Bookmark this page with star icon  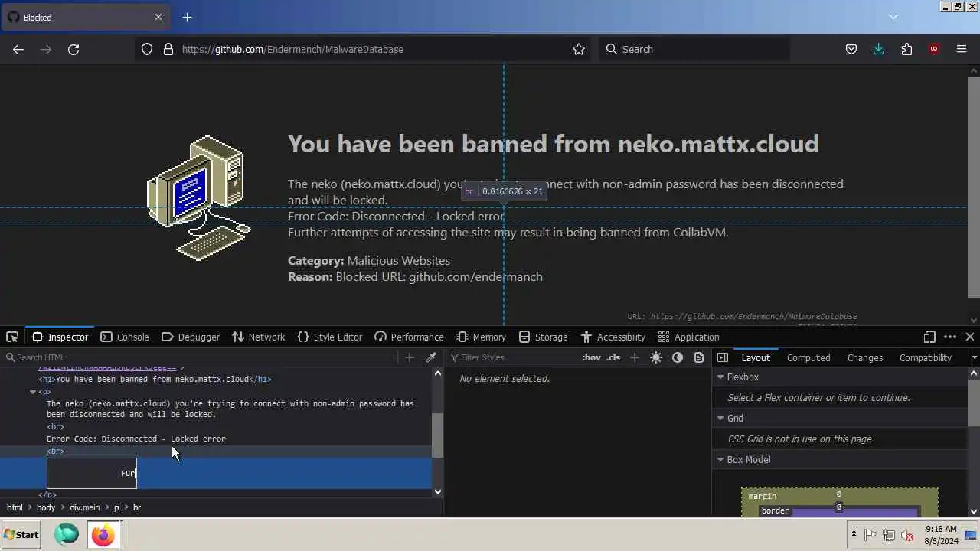pyautogui.click(x=579, y=49)
